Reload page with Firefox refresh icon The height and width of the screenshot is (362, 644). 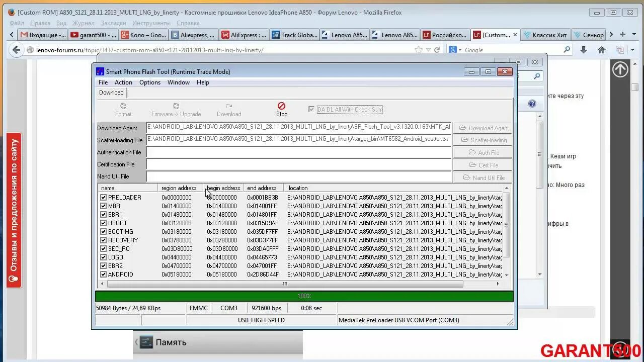pyautogui.click(x=437, y=50)
